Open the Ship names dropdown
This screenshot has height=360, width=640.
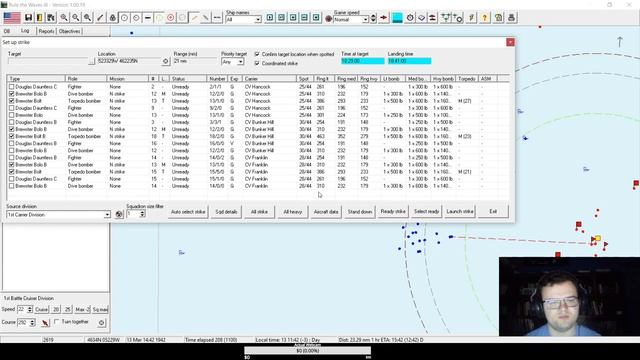pos(258,20)
